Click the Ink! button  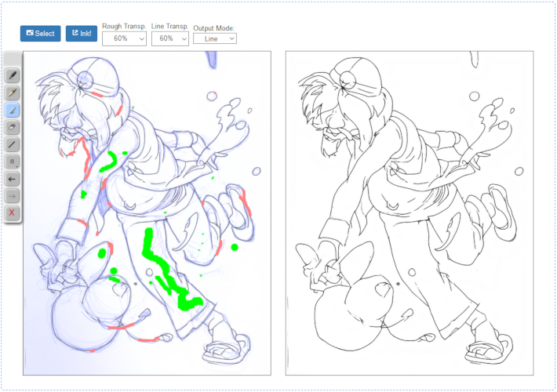(82, 34)
